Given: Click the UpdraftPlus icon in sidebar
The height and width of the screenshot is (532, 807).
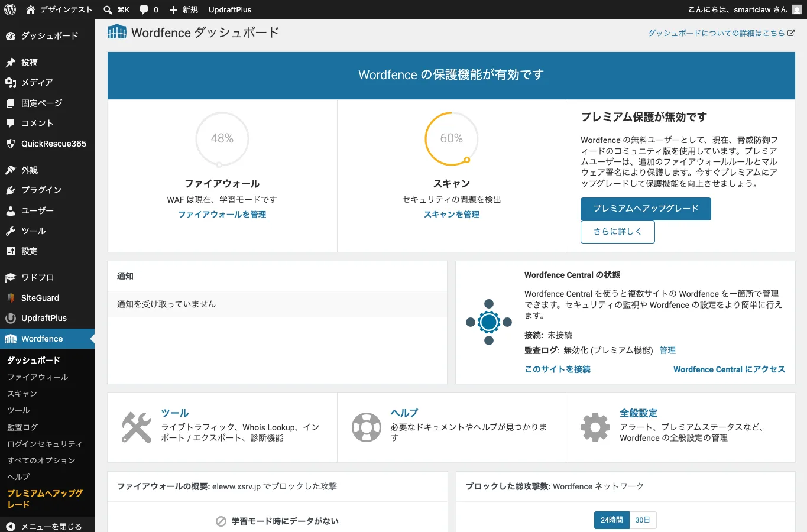Looking at the screenshot, I should 11,318.
